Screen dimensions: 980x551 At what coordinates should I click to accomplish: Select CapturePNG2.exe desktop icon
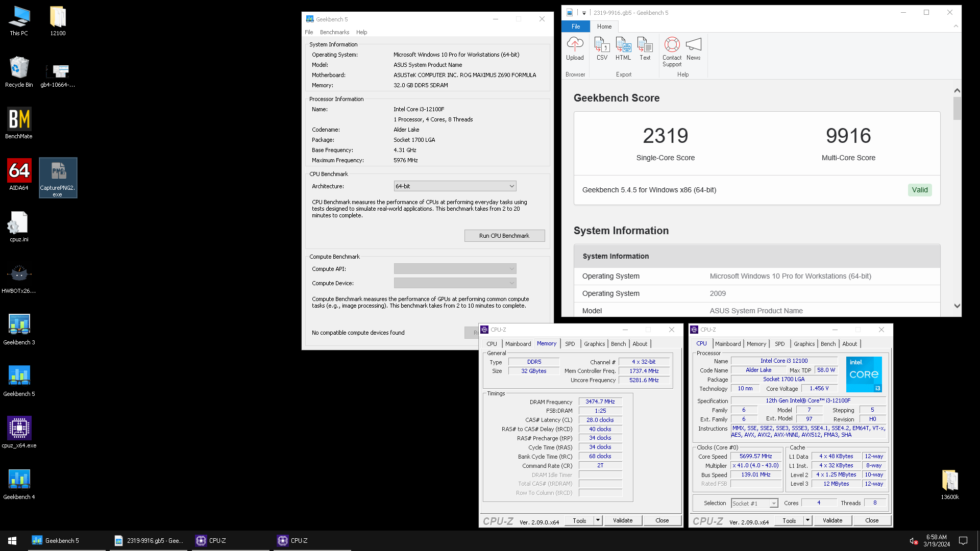58,178
